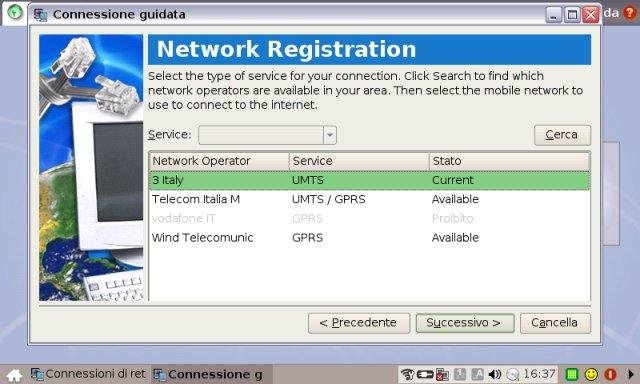Switch to the Connessione g taskbar window

click(x=211, y=374)
